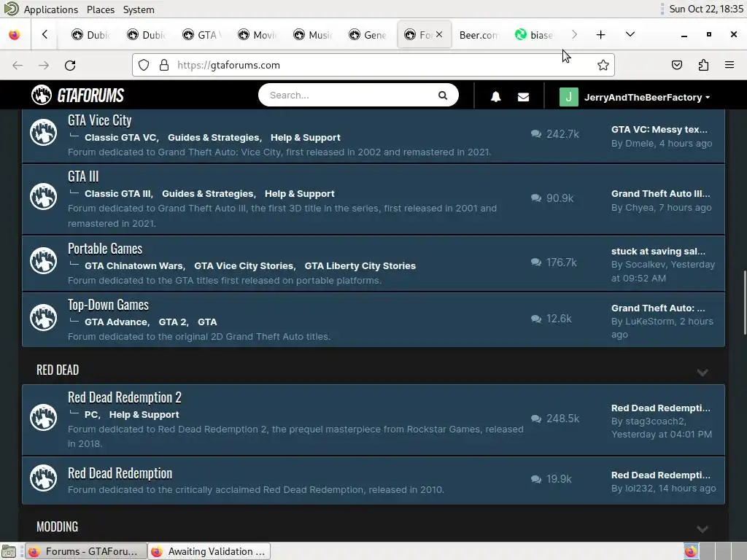Bookmark this page with the star
The image size is (747, 560).
pyautogui.click(x=603, y=65)
